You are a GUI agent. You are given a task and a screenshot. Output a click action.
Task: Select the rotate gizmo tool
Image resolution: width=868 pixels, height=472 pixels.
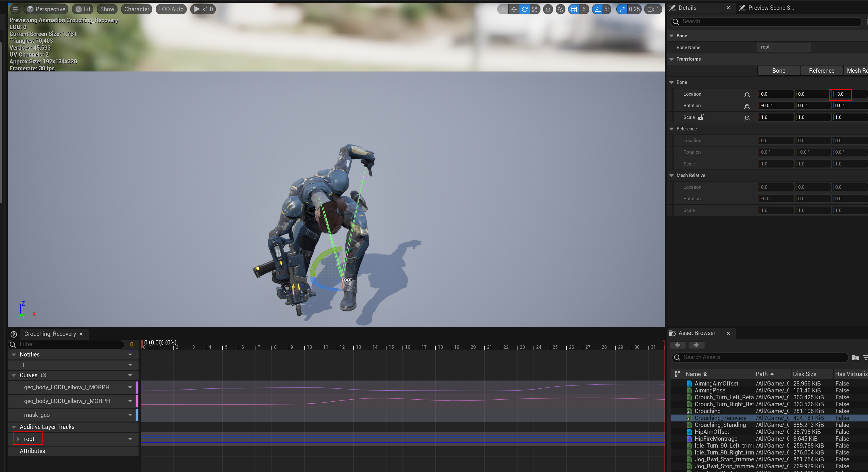[524, 9]
